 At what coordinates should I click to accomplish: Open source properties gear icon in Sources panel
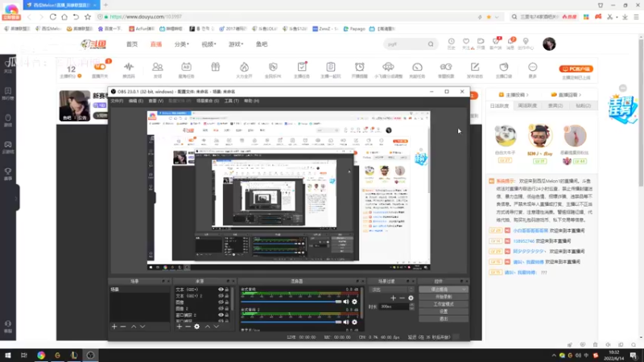pos(196,327)
